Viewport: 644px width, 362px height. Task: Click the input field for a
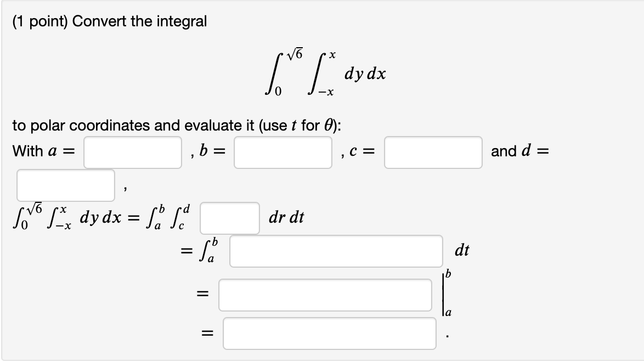[132, 152]
